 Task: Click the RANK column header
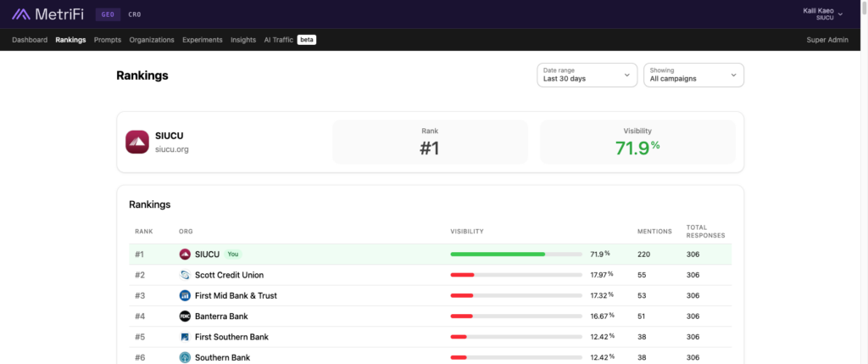pyautogui.click(x=144, y=231)
